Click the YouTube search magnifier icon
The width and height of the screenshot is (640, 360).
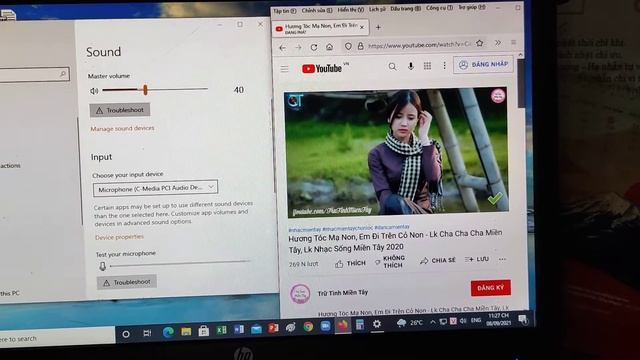(392, 67)
